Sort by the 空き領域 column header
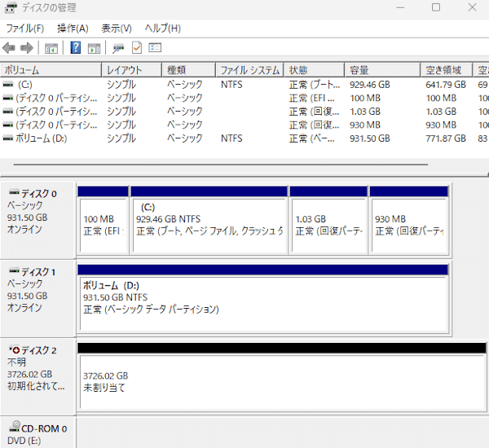 (x=447, y=70)
